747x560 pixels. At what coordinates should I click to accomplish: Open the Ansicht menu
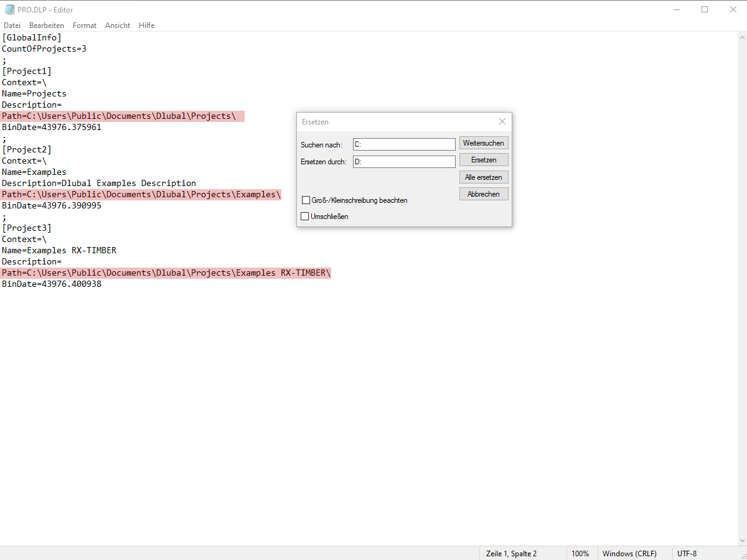tap(118, 26)
